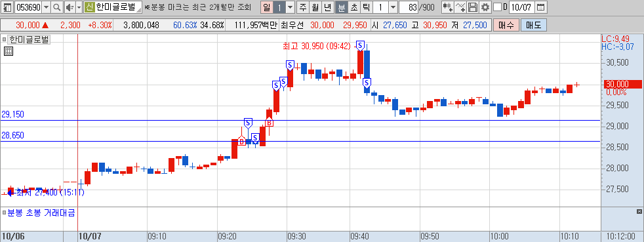Click the current price 30,000 in quote bar
Viewport: 644px width, 242px height.
click(28, 26)
